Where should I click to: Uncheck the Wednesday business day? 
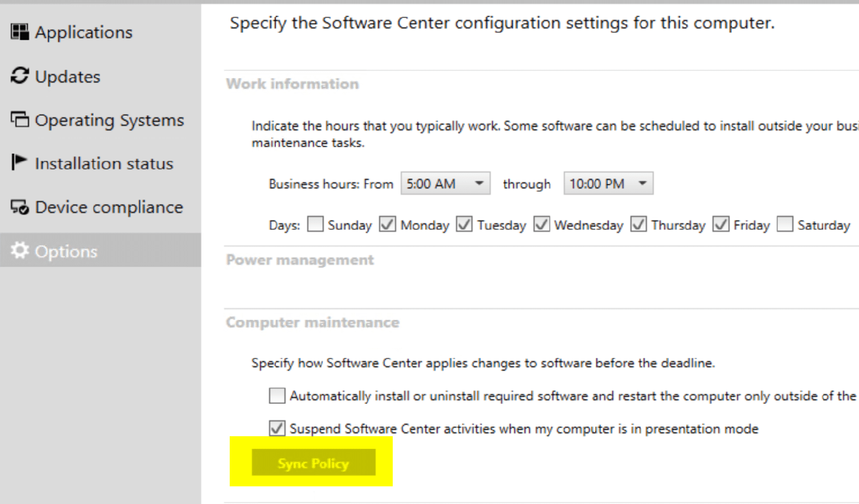tap(540, 224)
